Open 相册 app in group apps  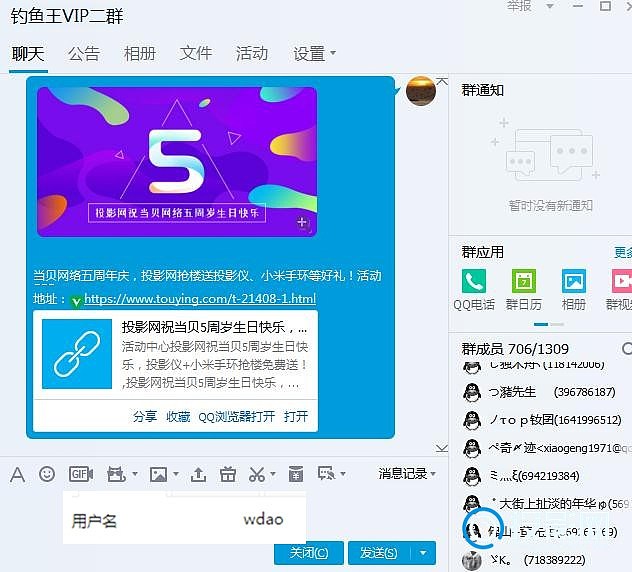574,281
